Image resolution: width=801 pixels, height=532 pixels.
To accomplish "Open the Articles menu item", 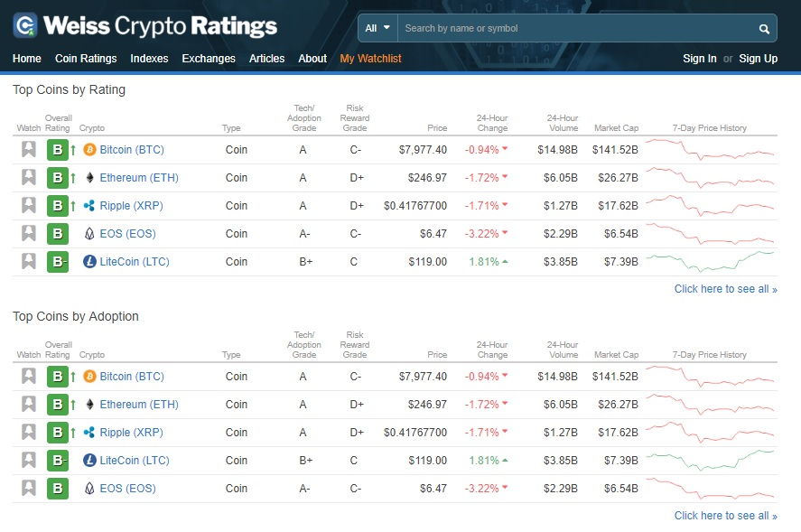I will 266,59.
